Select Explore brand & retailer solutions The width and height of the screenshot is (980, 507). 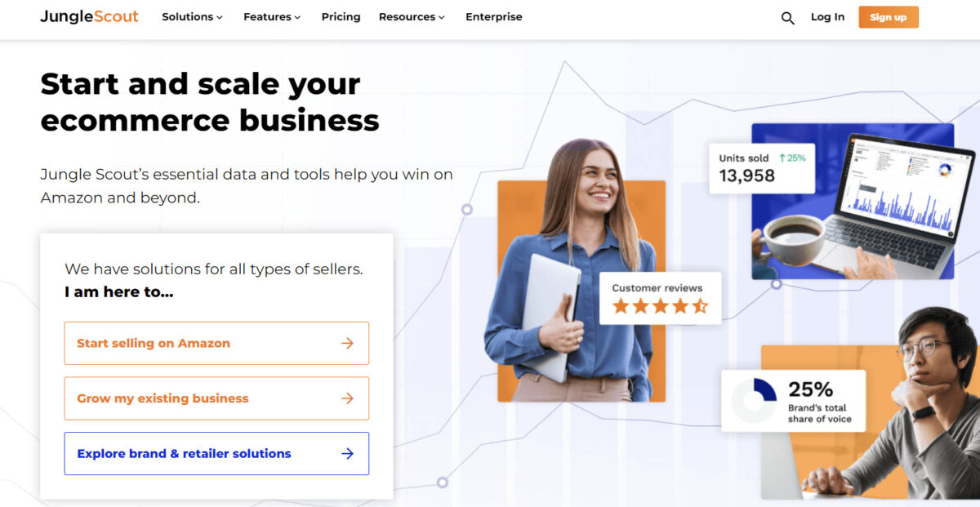point(216,453)
